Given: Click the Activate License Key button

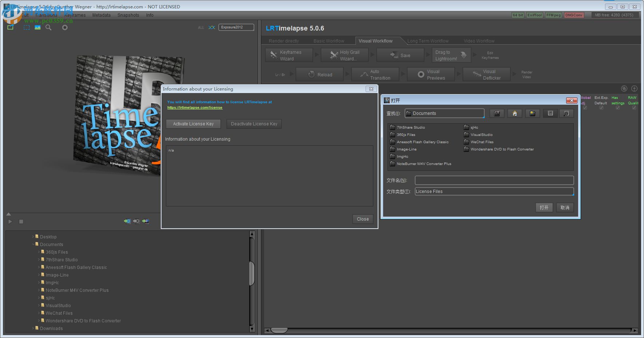Looking at the screenshot, I should [193, 124].
